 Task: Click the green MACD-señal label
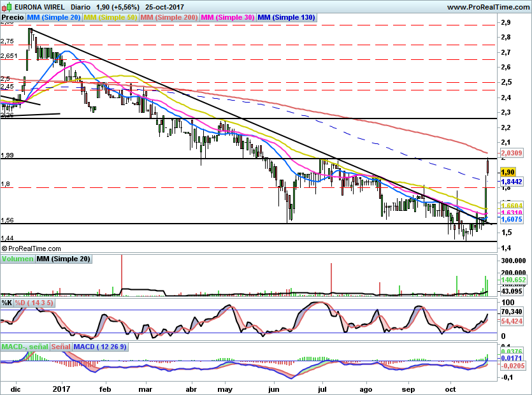[24, 347]
